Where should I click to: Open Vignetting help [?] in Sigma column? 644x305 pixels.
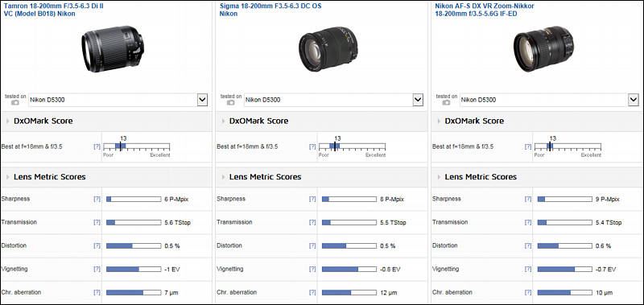312,269
